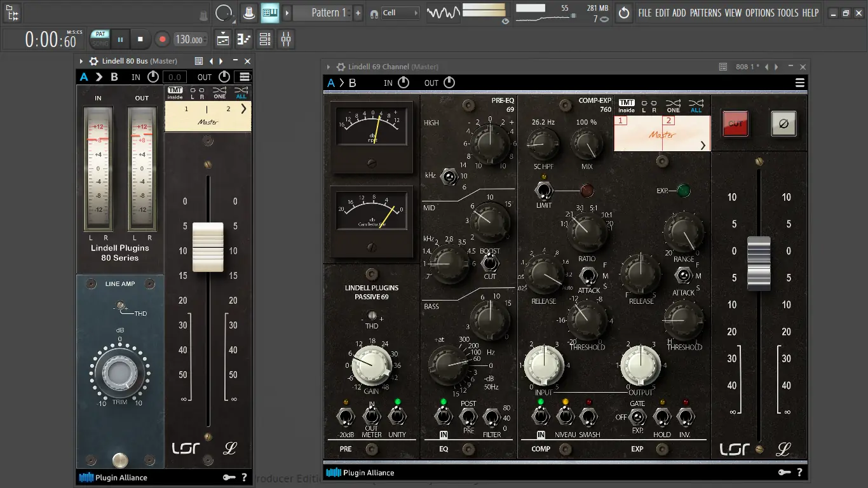This screenshot has width=868, height=488.
Task: Open the playlist view icon
Action: coord(223,39)
